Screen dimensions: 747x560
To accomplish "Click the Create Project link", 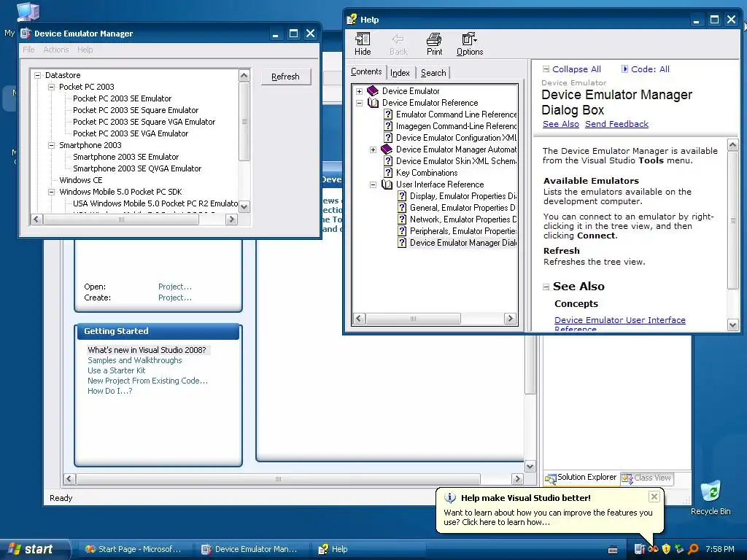I will click(175, 297).
